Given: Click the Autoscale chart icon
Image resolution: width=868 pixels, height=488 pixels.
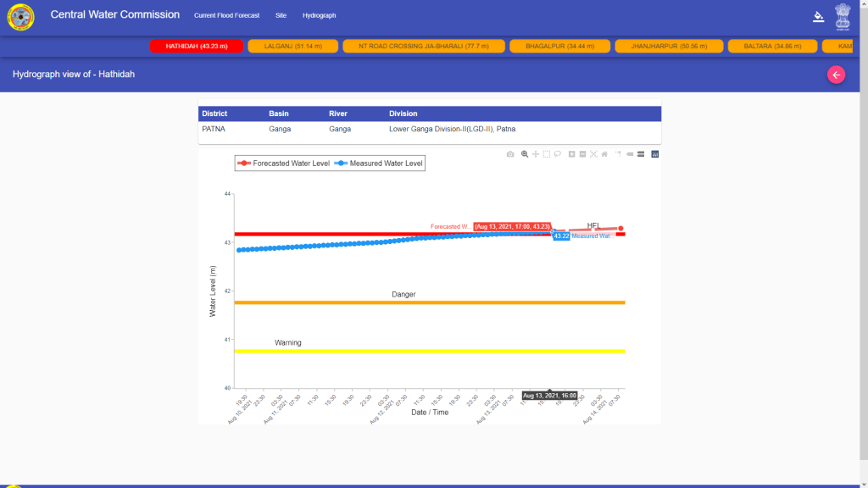Looking at the screenshot, I should point(593,154).
